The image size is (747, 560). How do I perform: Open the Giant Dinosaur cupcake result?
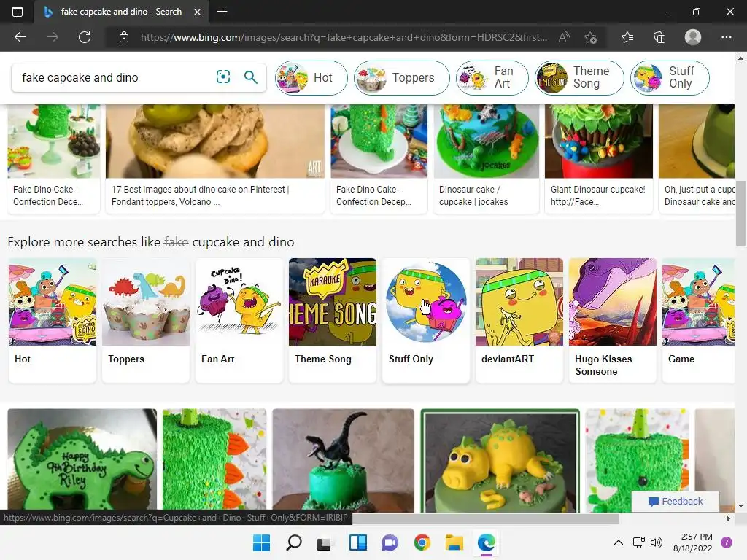click(599, 158)
